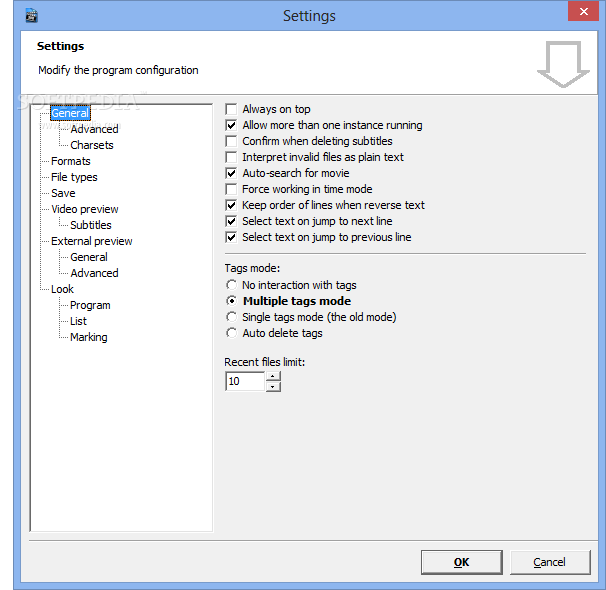The height and width of the screenshot is (590, 606).
Task: Decrease recent files limit with down arrow
Action: [273, 386]
